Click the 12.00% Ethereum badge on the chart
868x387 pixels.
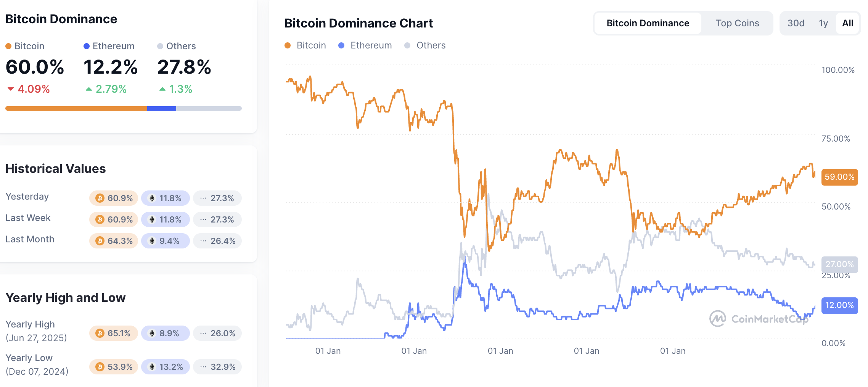[x=839, y=305]
